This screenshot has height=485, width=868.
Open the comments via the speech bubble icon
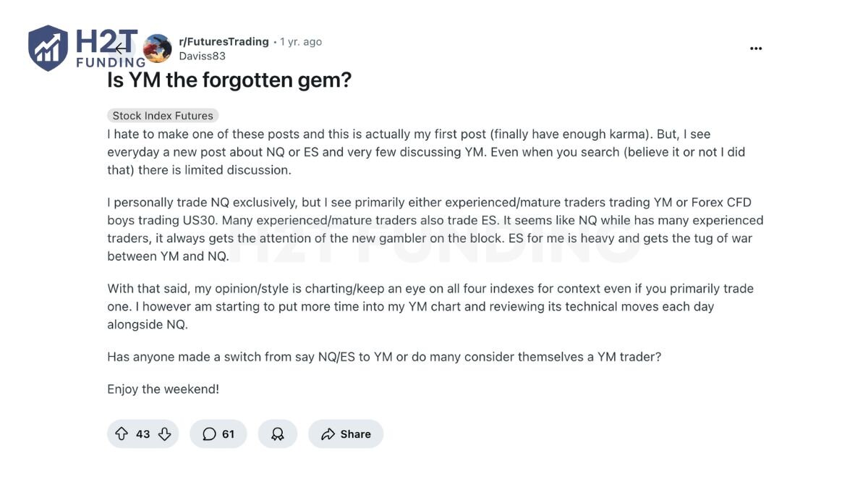click(210, 434)
